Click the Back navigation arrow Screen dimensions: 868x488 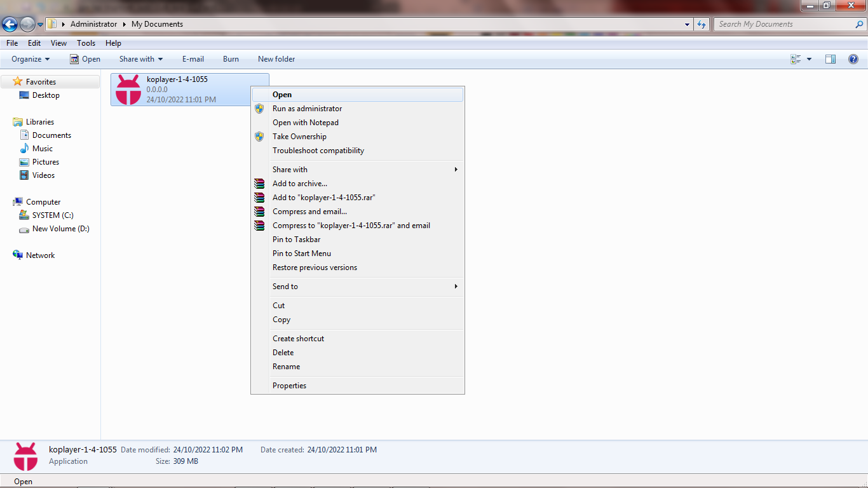[x=10, y=24]
